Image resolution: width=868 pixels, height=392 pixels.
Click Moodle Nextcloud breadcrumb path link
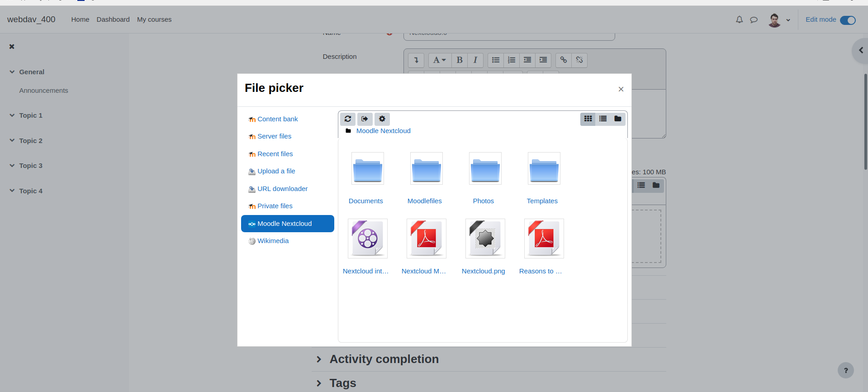coord(383,131)
